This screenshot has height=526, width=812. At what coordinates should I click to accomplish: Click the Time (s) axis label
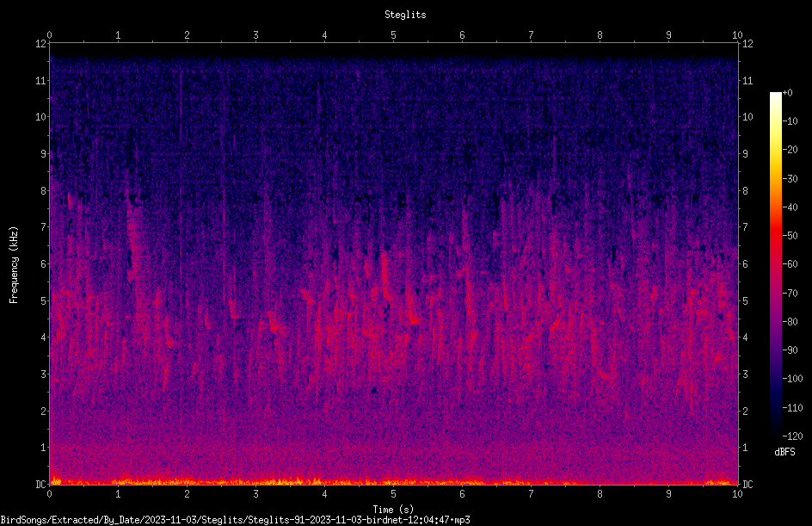click(x=393, y=510)
